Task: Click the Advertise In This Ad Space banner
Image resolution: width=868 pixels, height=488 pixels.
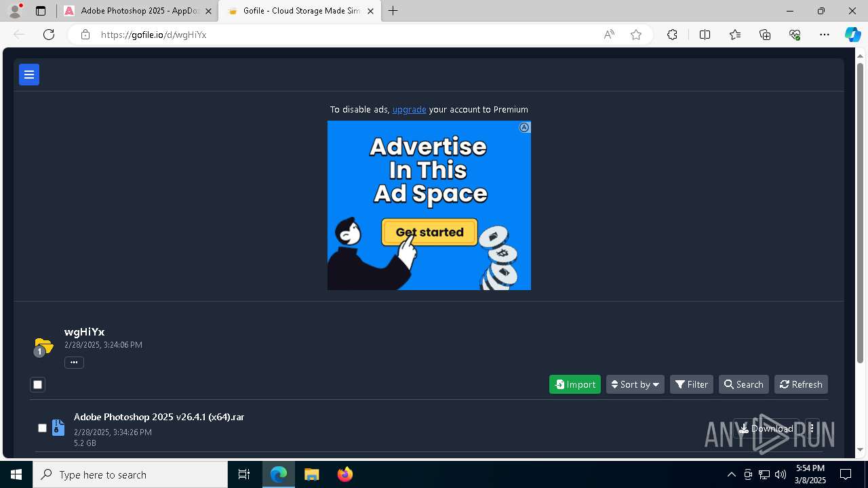Action: 429,205
